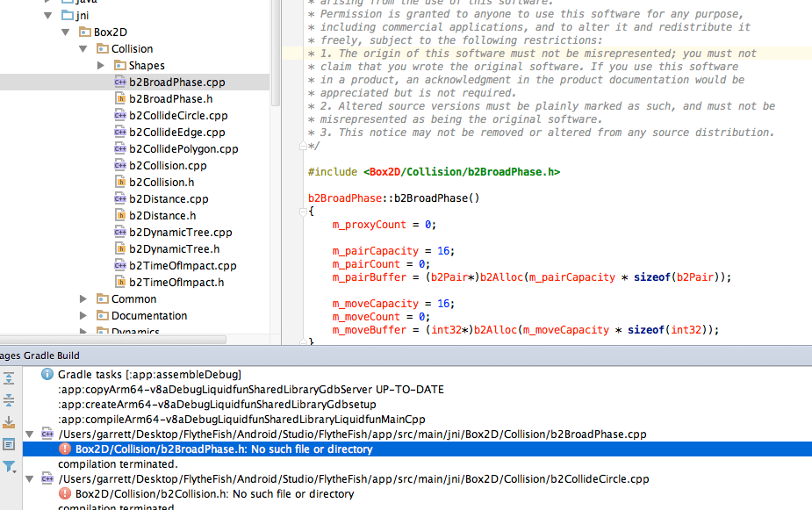The width and height of the screenshot is (812, 510).
Task: Collapse the jni folder
Action: pos(48,16)
